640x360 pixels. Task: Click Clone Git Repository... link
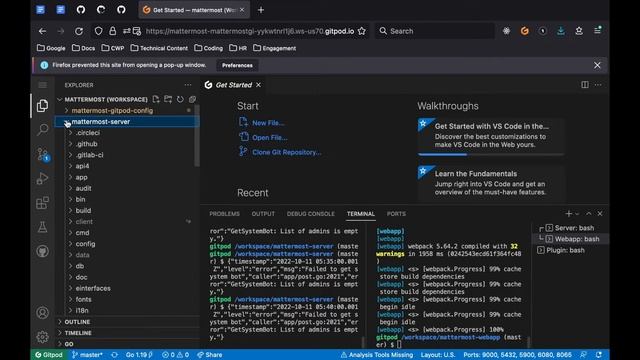[x=287, y=152]
